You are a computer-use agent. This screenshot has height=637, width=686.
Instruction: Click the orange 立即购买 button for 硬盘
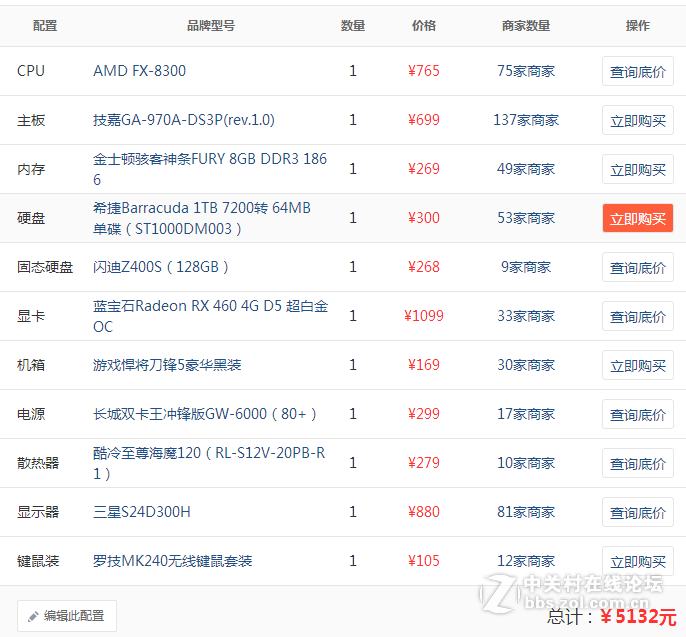637,218
